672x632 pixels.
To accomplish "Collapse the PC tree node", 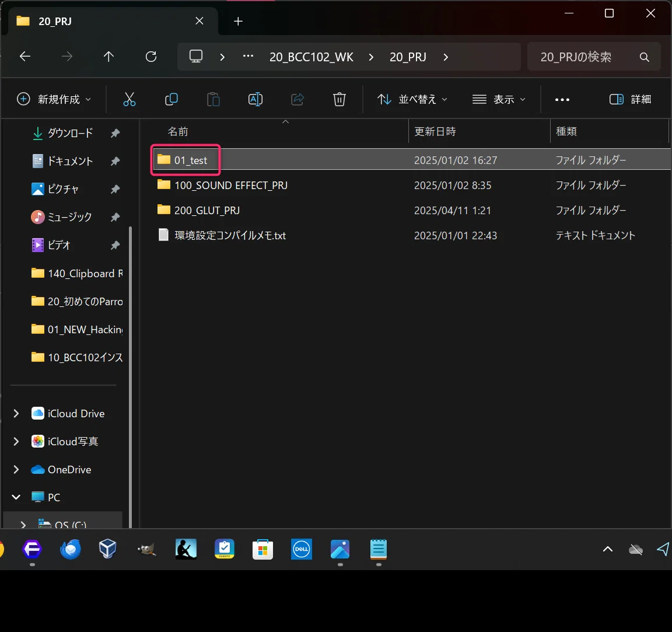I will pyautogui.click(x=16, y=497).
